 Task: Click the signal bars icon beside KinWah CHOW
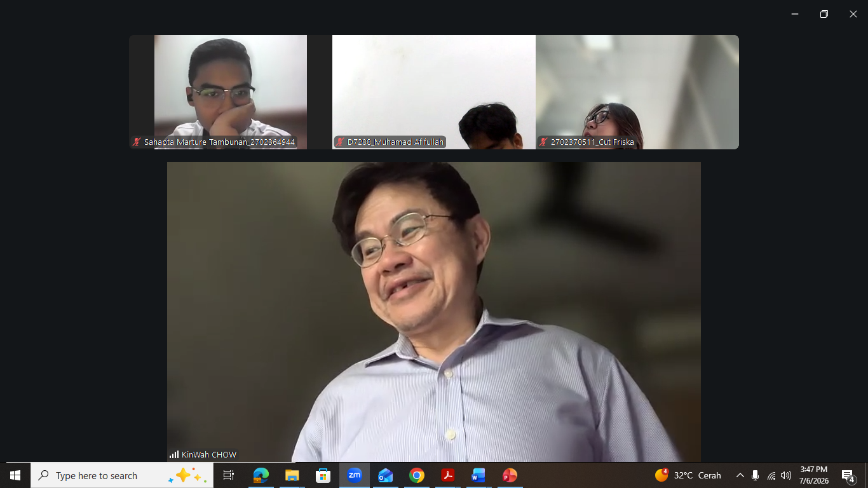pos(173,454)
